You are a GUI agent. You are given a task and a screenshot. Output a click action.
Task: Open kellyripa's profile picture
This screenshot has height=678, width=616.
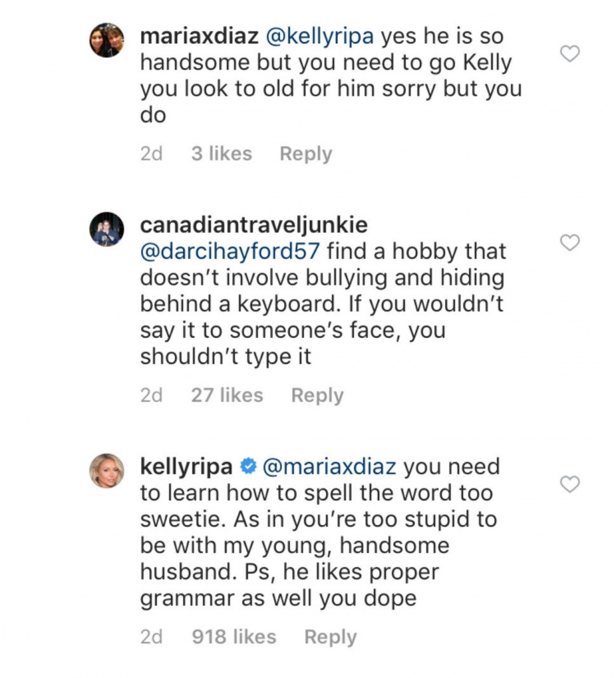click(107, 470)
